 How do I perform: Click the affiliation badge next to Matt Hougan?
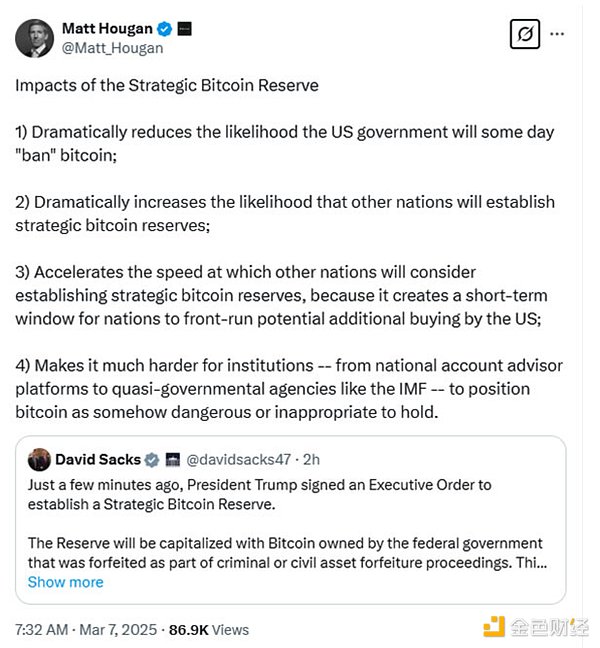pos(185,28)
